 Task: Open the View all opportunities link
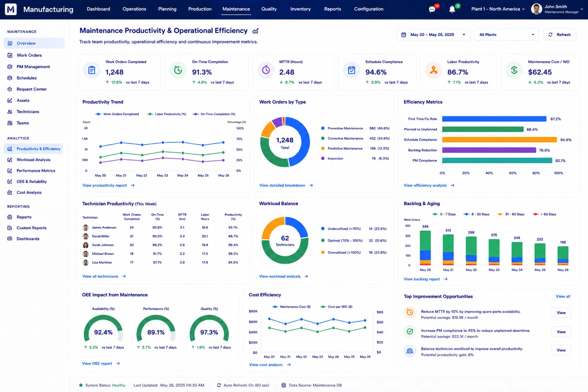click(x=563, y=296)
